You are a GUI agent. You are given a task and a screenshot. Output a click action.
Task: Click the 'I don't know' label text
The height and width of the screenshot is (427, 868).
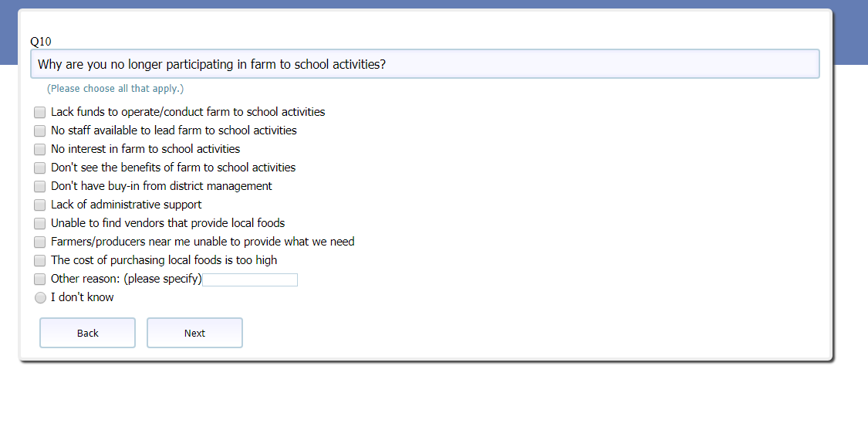[82, 297]
